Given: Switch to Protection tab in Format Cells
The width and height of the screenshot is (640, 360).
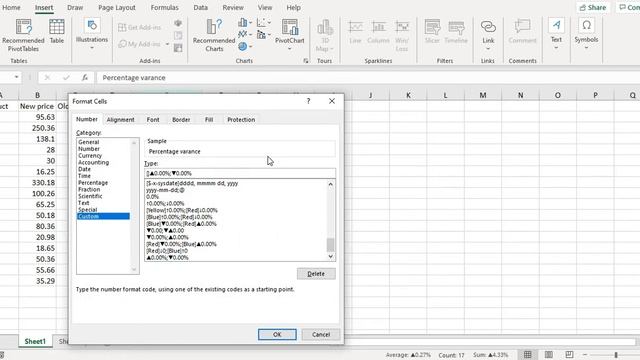Looking at the screenshot, I should 241,120.
